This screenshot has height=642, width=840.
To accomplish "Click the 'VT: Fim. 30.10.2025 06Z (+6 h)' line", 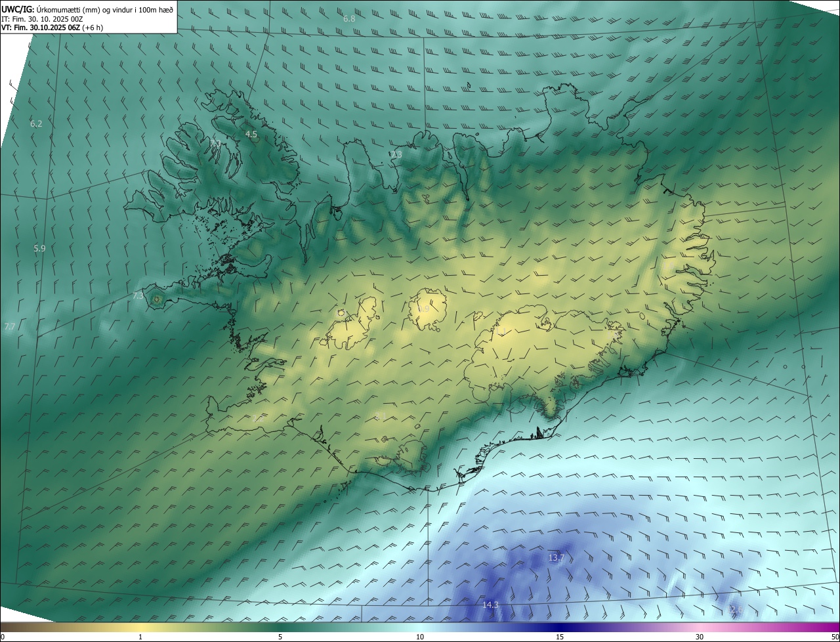I will click(52, 28).
